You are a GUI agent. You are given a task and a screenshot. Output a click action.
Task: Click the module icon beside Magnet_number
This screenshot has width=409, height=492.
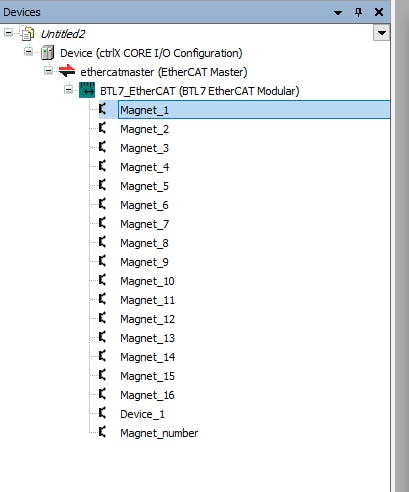pos(103,432)
